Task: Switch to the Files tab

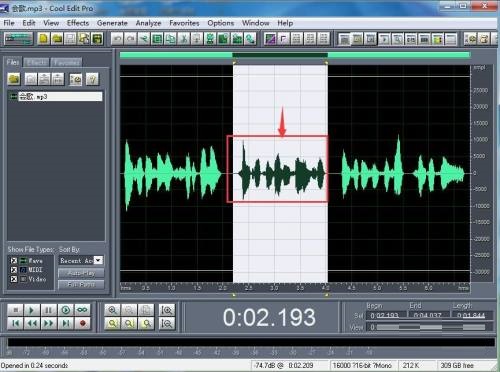Action: (x=13, y=62)
